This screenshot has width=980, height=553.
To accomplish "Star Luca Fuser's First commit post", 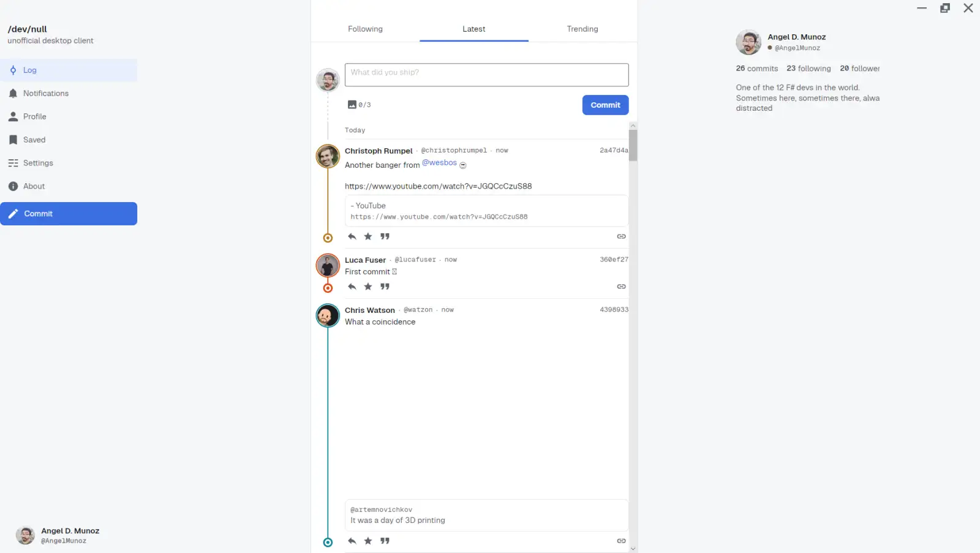I will [368, 287].
